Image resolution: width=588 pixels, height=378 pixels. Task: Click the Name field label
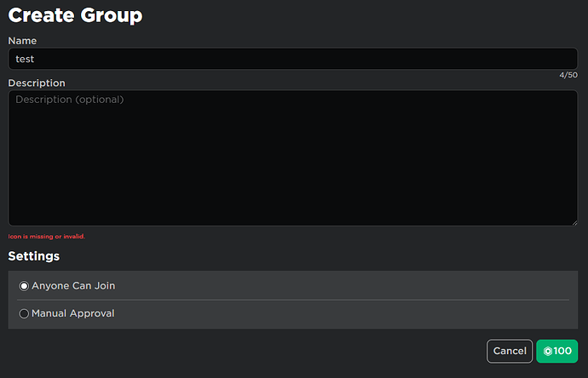22,41
